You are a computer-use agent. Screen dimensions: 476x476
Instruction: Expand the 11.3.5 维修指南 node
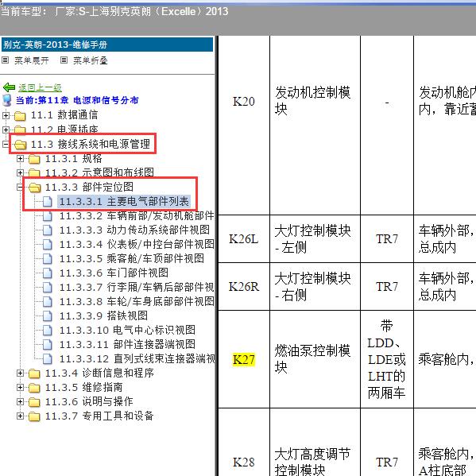[x=20, y=387]
